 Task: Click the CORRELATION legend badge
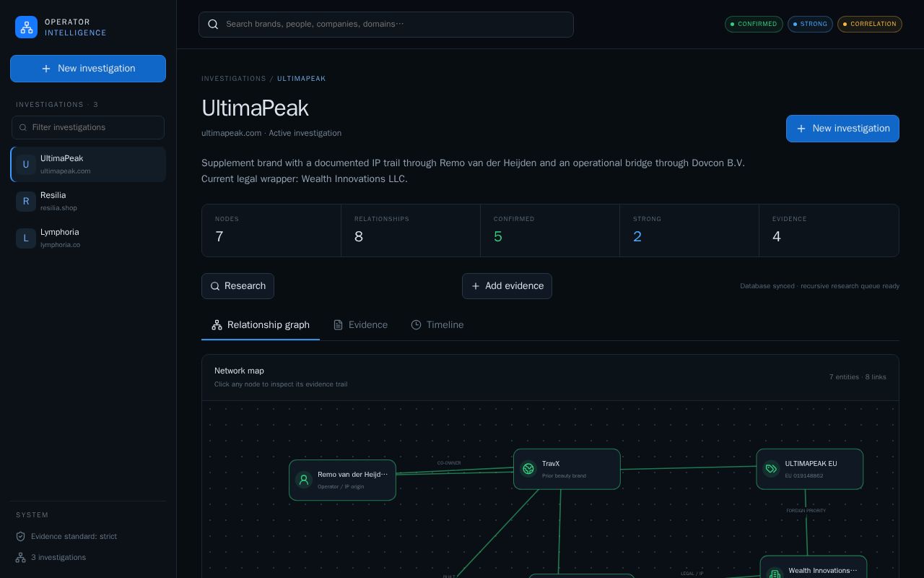click(x=870, y=25)
